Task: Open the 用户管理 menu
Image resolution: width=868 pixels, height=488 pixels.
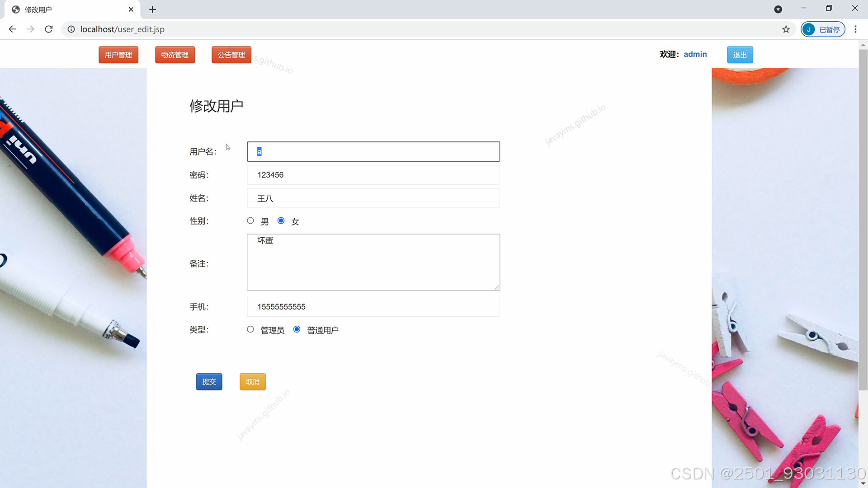Action: point(118,55)
